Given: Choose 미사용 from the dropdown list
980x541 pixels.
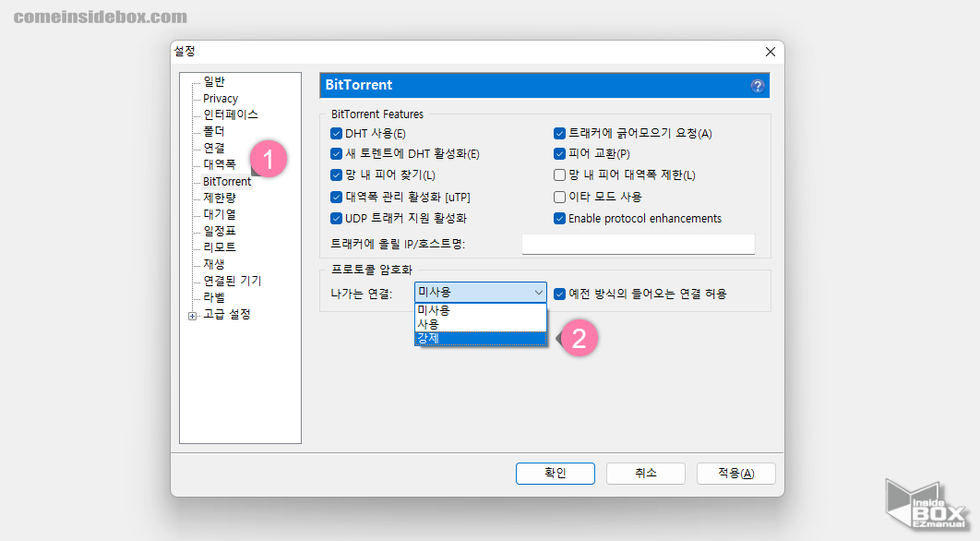Looking at the screenshot, I should tap(481, 310).
